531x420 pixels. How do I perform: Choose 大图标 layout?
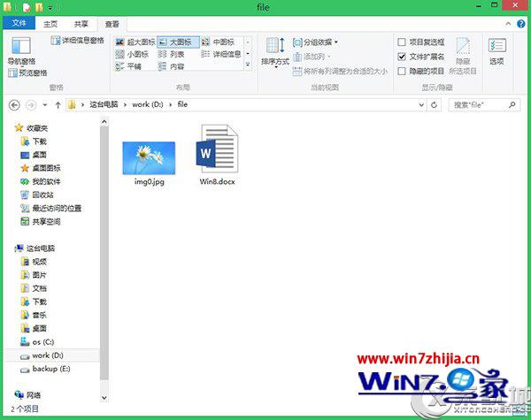point(178,42)
